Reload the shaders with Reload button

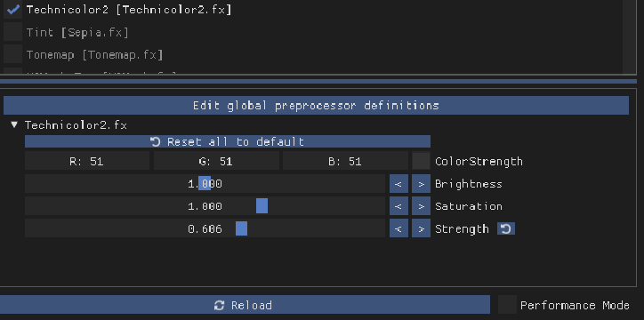click(243, 305)
